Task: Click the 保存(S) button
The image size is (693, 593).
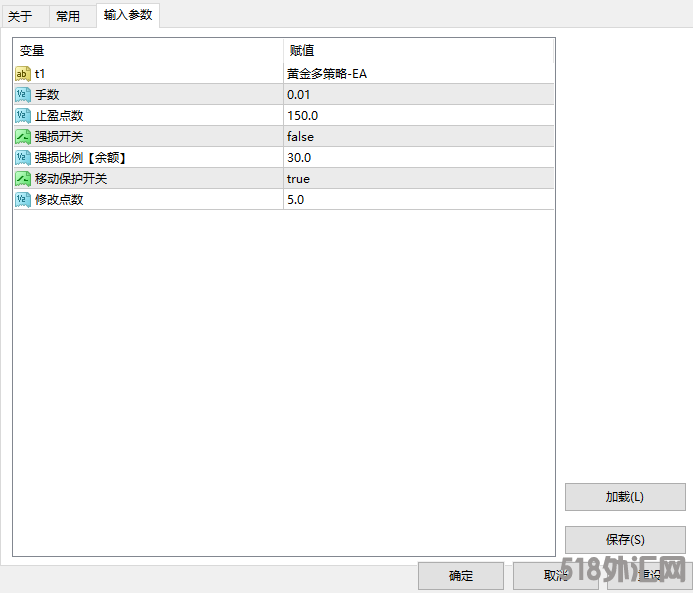Action: tap(625, 540)
